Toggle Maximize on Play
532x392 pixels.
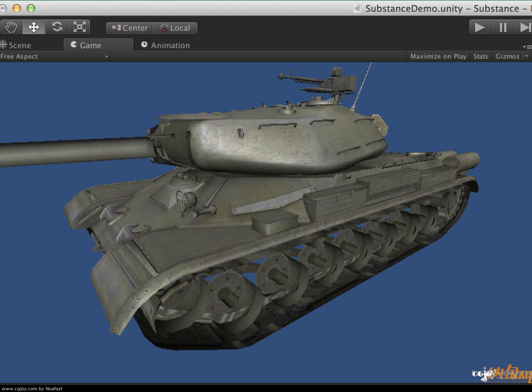pyautogui.click(x=438, y=56)
